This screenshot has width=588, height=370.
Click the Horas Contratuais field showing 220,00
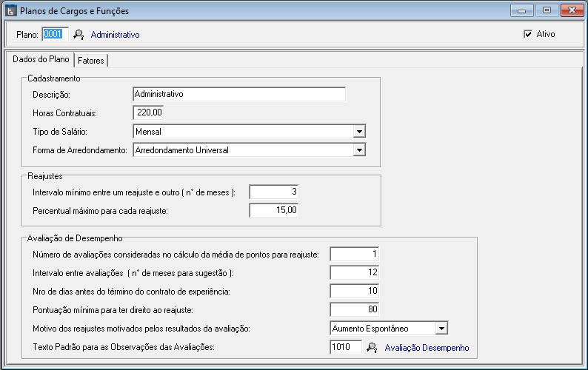point(149,112)
